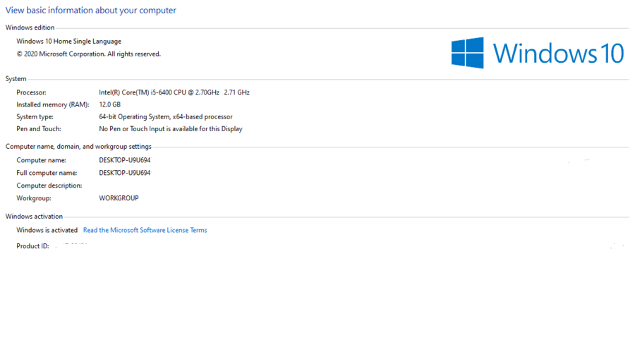635x364 pixels.
Task: Click the 'Computer name, domain, and workgroup settings' header
Action: pyautogui.click(x=78, y=147)
